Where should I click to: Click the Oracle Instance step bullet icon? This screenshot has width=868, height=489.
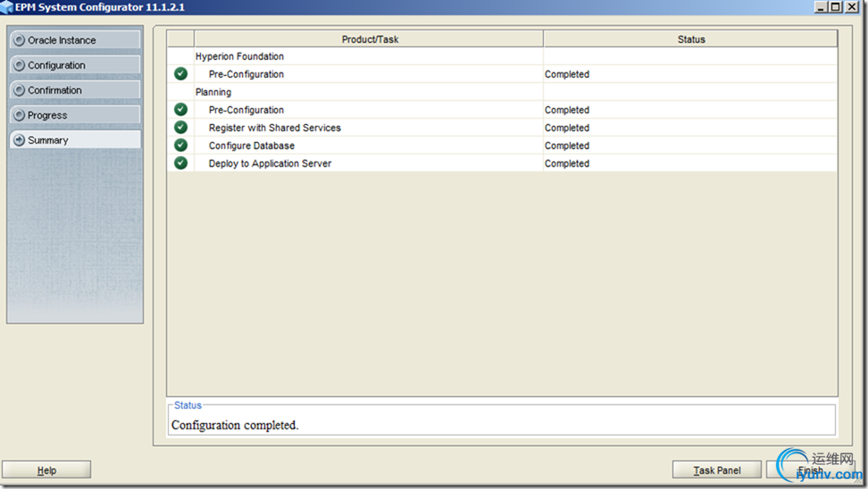click(20, 40)
